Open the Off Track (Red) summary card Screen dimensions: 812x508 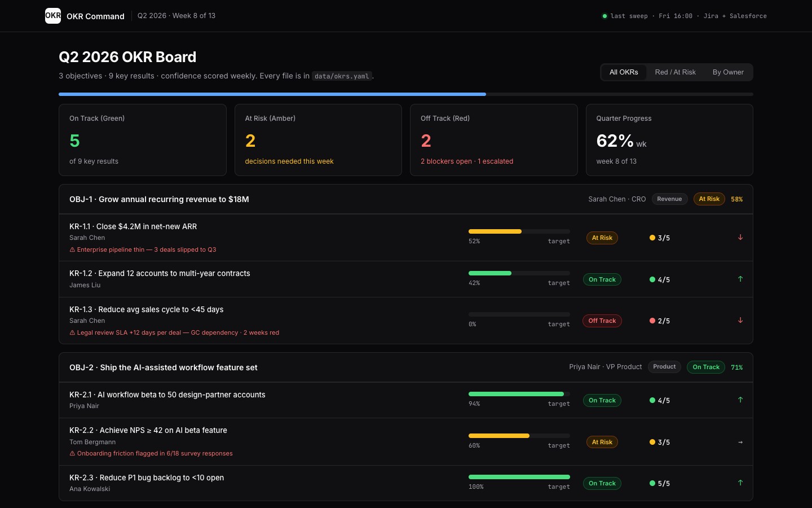(x=493, y=140)
